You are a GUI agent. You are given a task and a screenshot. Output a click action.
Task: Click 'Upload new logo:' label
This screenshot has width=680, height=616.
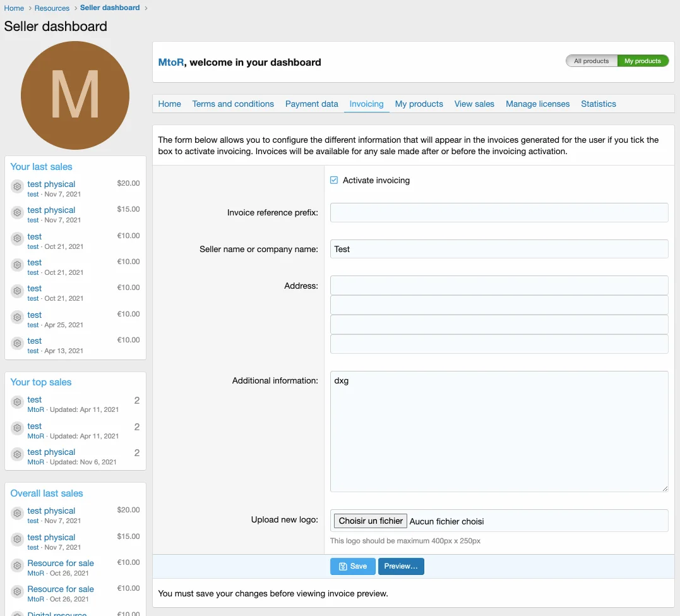(285, 519)
